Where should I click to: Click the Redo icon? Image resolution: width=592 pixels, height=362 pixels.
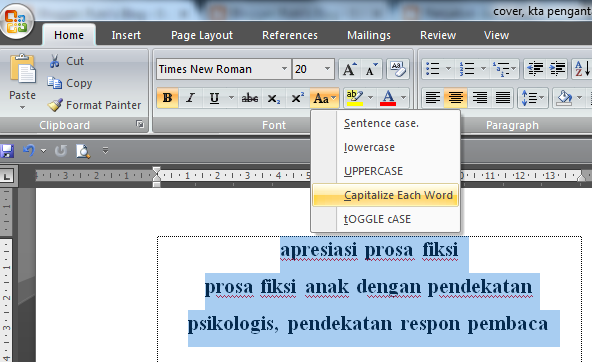(60, 151)
